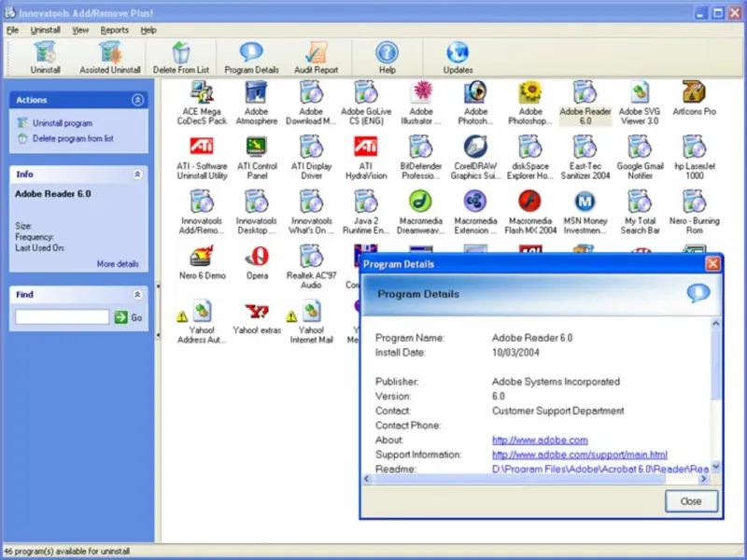Select the diskSpace Explorer Home icon
The image size is (747, 560).
530,158
